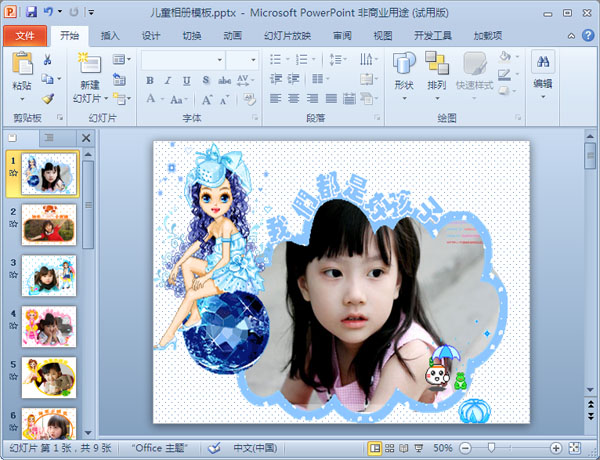Image resolution: width=600 pixels, height=460 pixels.
Task: Switch to the View tab
Action: 383,36
